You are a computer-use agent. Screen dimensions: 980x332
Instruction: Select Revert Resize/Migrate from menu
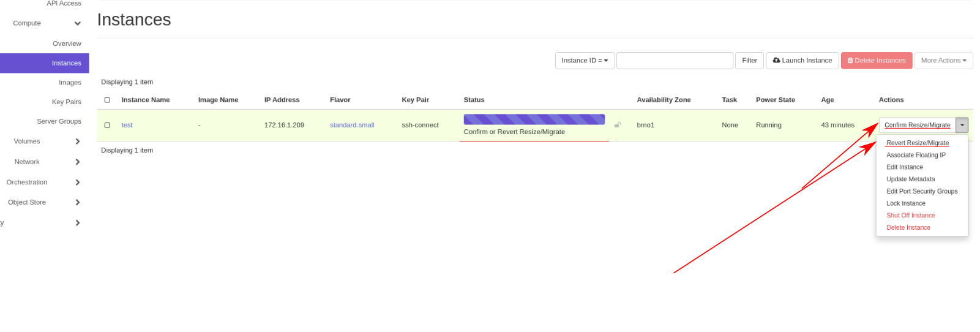point(917,143)
